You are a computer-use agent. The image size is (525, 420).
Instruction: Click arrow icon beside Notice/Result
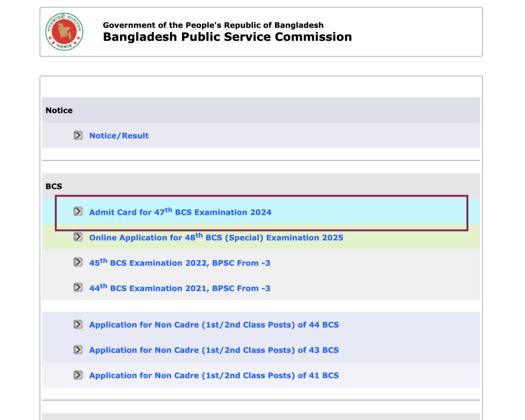coord(78,135)
